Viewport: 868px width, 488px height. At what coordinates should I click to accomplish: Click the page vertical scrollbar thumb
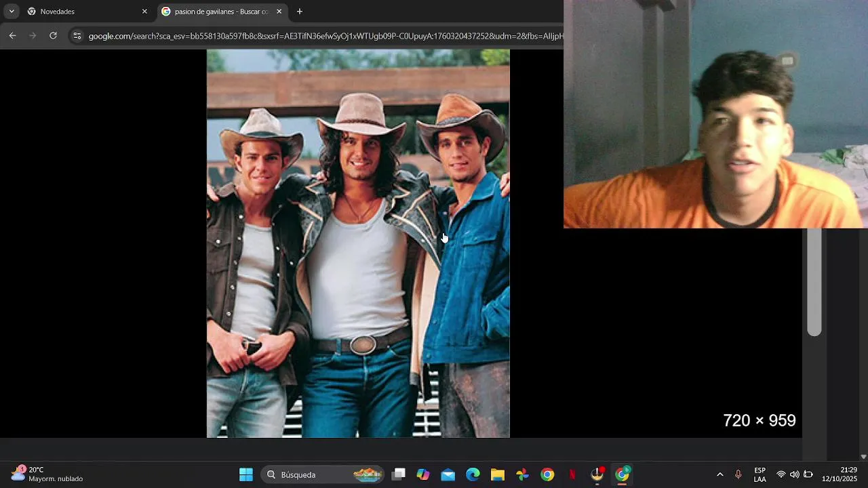[814, 282]
